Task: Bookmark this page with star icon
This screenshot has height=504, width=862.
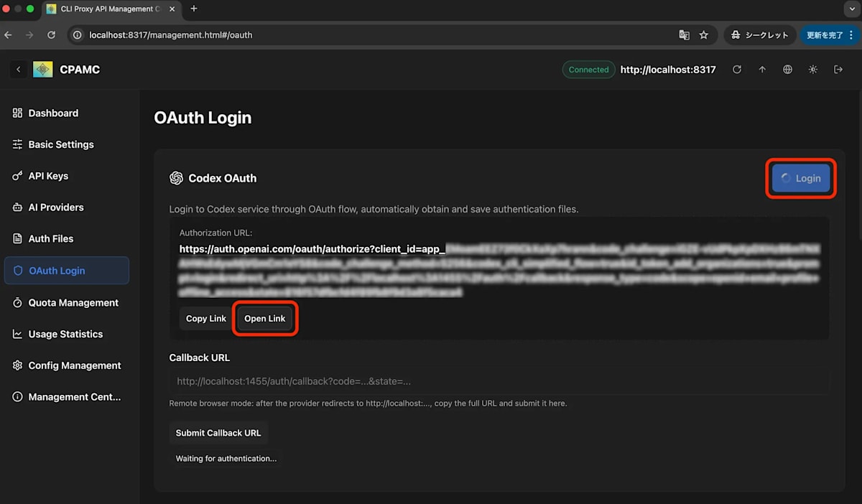Action: coord(704,34)
